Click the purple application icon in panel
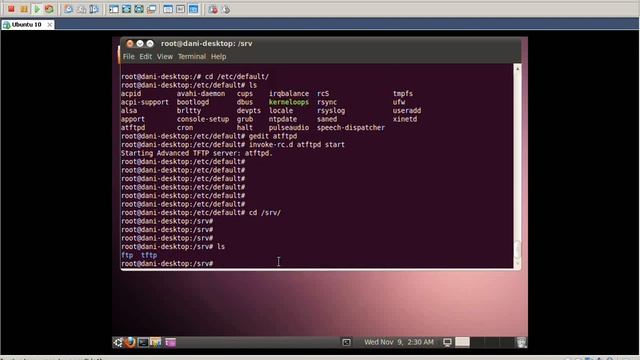 [x=170, y=342]
